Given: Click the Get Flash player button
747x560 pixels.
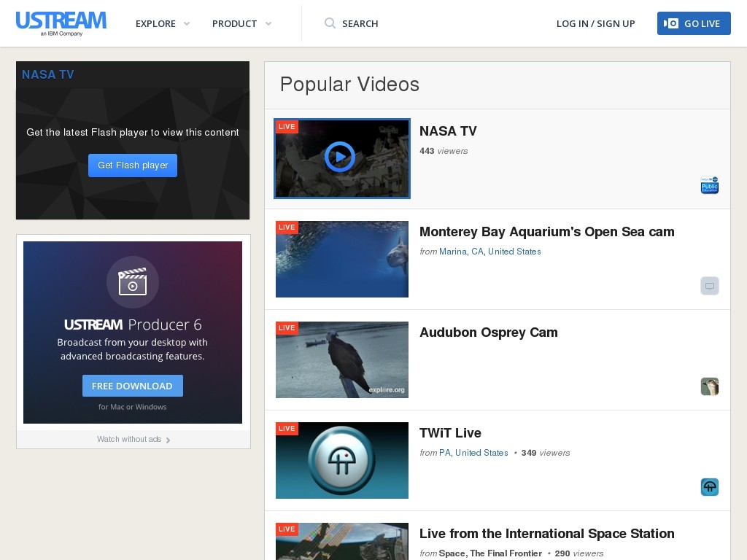Looking at the screenshot, I should point(133,166).
